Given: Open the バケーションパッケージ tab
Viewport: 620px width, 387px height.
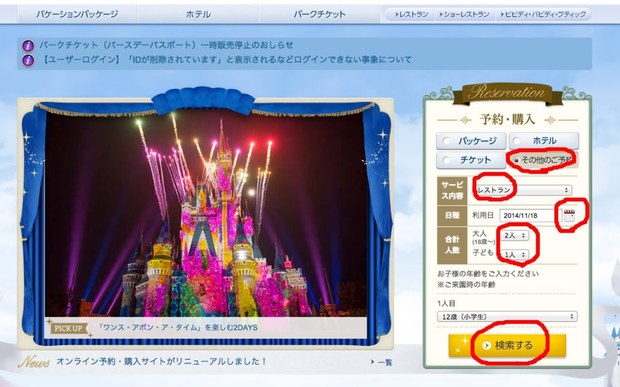Looking at the screenshot, I should pyautogui.click(x=78, y=15).
